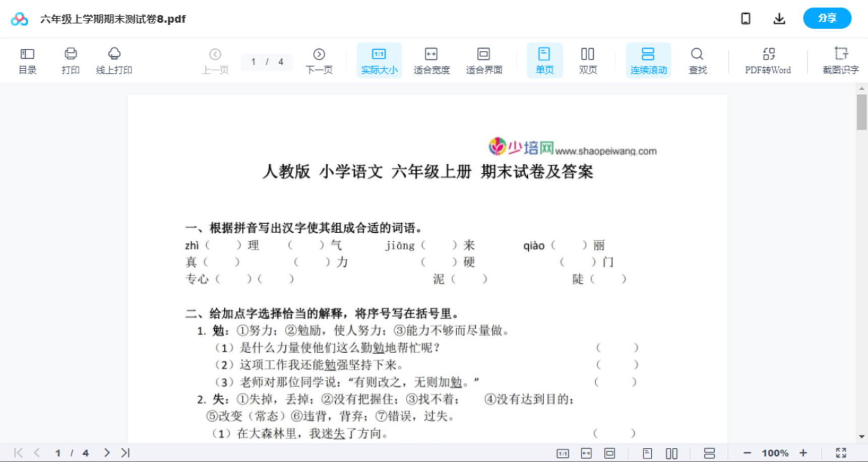
Task: Keep 单页 single-page mode selected
Action: (544, 59)
